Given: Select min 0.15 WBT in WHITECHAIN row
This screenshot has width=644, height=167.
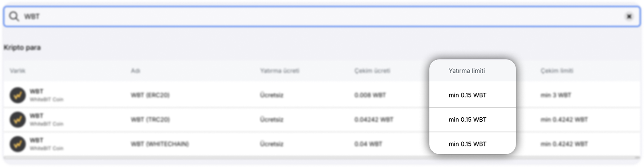Looking at the screenshot, I should point(467,144).
